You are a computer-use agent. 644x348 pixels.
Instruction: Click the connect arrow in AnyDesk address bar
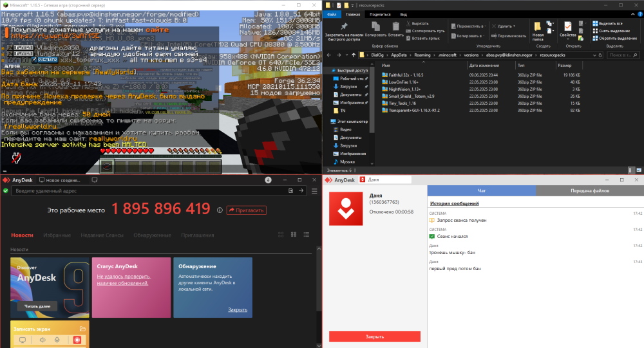click(301, 190)
